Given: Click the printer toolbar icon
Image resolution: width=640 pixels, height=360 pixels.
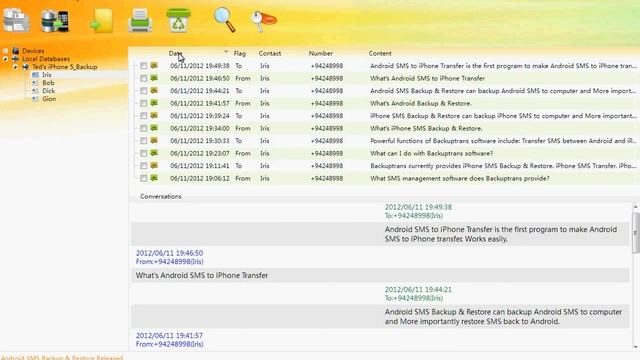Looking at the screenshot, I should click(140, 20).
